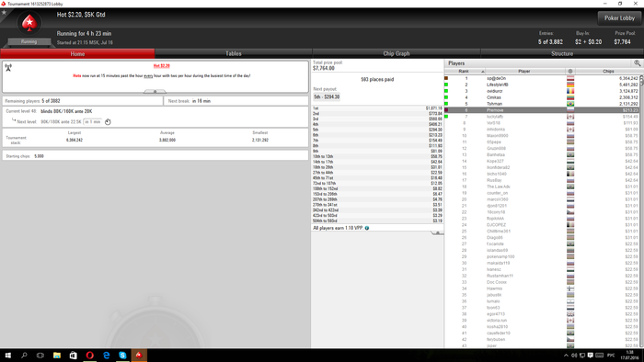Open the Structure tab
Screen dimensions: 644x362
click(562, 53)
